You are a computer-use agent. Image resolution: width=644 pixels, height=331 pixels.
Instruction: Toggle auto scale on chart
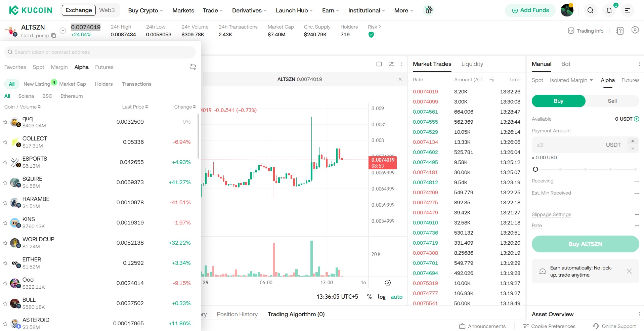click(x=396, y=297)
